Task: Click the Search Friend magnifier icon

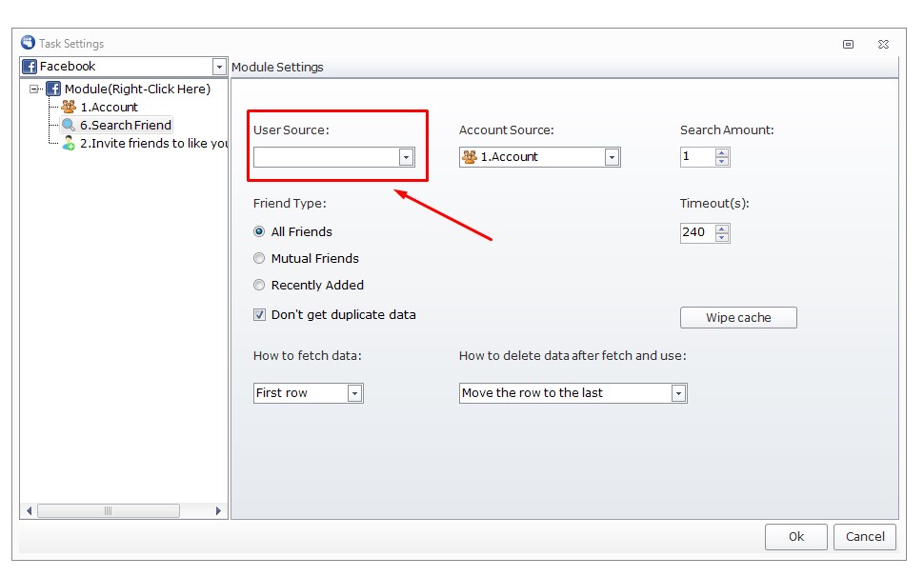Action: point(69,125)
